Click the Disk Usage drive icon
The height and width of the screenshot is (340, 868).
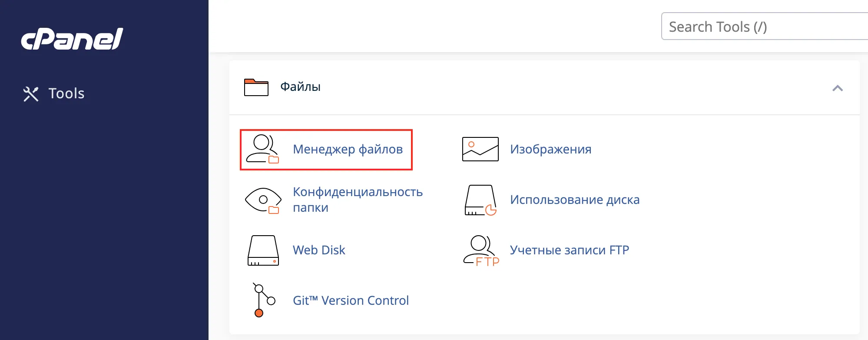point(480,200)
